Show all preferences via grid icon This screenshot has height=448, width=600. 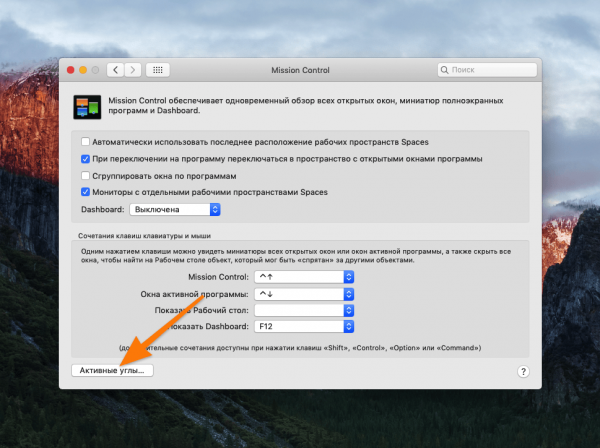[158, 70]
